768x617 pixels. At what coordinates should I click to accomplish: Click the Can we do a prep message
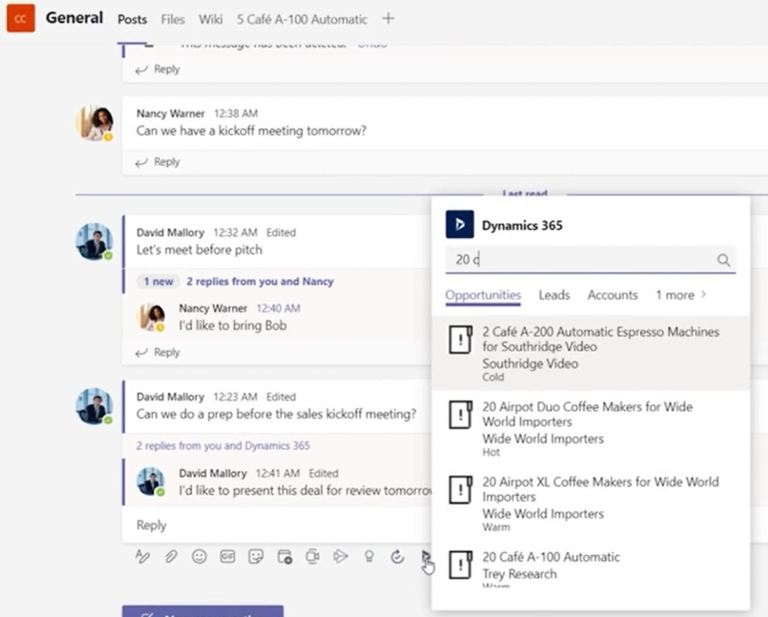(x=276, y=414)
